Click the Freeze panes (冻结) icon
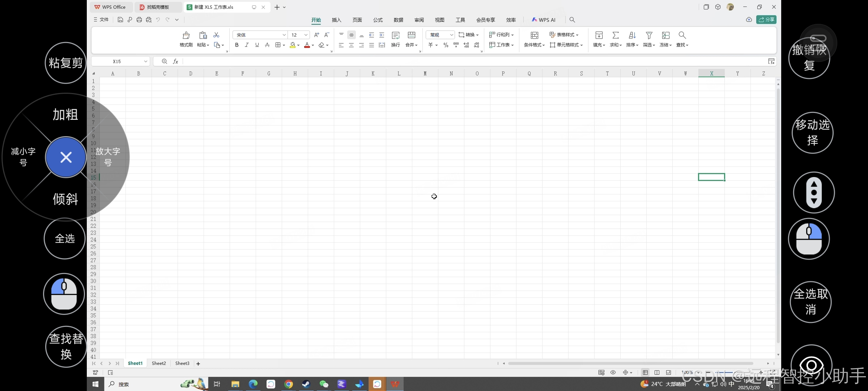The height and width of the screenshot is (391, 868). [665, 35]
